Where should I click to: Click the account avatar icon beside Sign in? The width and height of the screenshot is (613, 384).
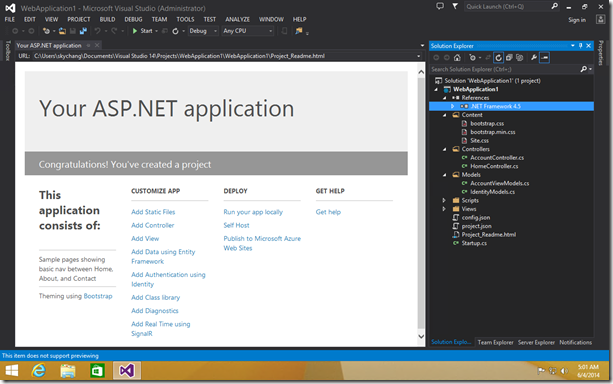coord(601,20)
